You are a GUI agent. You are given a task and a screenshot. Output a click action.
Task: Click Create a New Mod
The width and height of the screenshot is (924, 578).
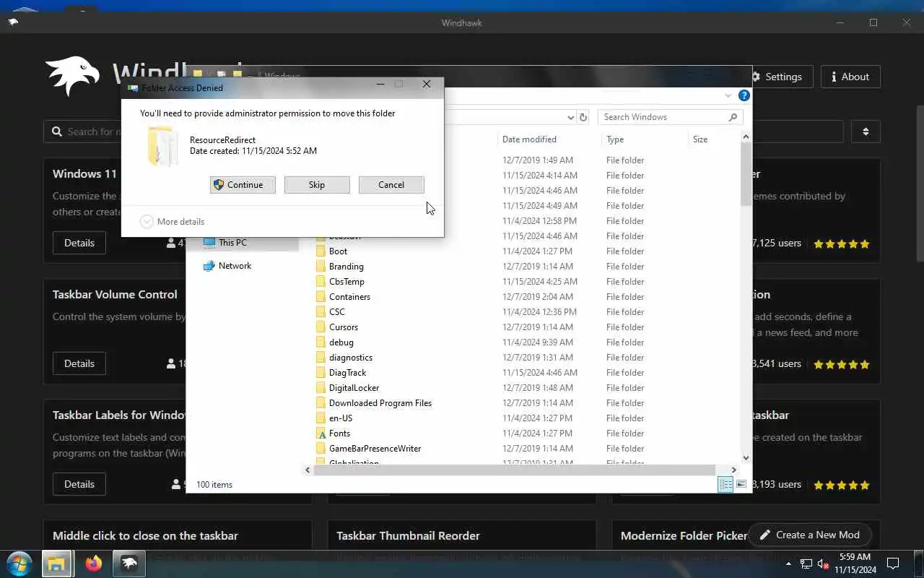(x=810, y=535)
